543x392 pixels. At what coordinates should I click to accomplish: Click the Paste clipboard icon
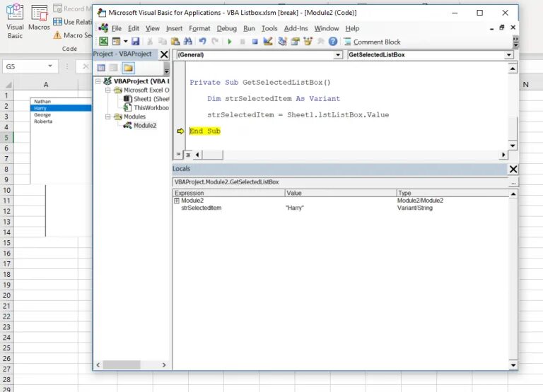coord(175,42)
